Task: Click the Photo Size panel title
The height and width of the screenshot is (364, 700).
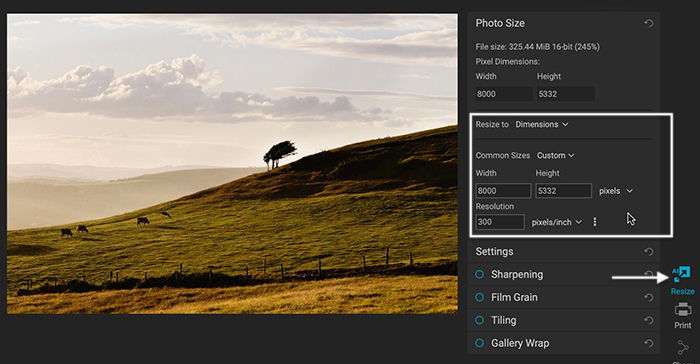Action: (500, 23)
